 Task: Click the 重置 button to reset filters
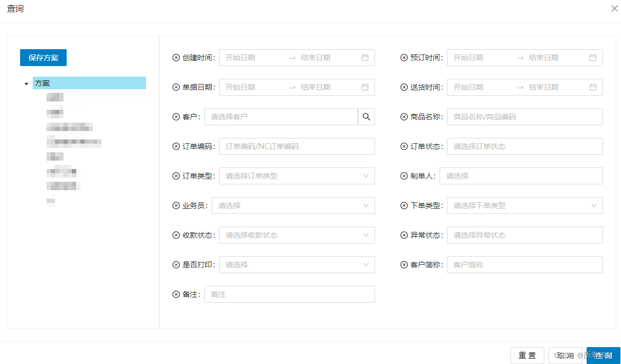pyautogui.click(x=527, y=356)
